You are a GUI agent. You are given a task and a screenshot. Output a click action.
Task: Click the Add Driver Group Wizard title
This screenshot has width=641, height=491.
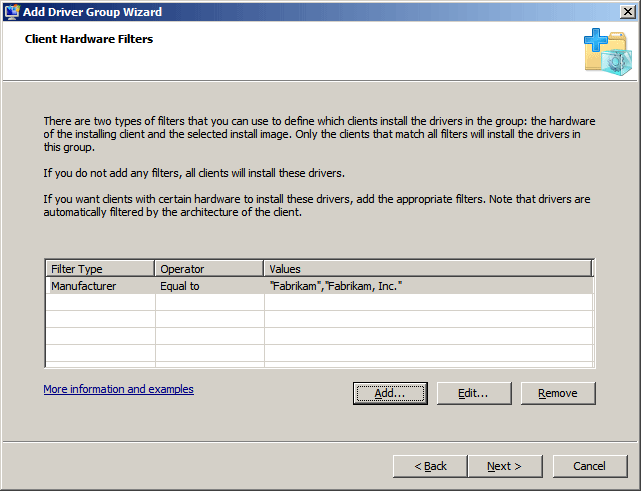(x=92, y=12)
